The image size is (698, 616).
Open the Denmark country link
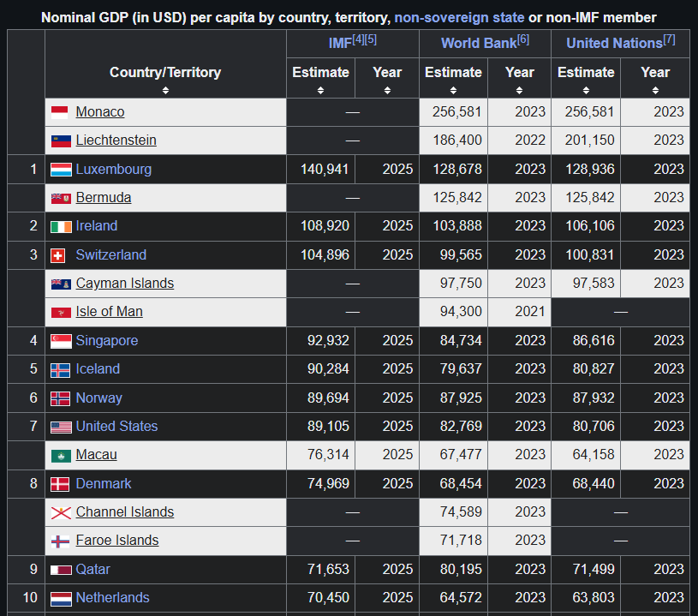(x=104, y=484)
